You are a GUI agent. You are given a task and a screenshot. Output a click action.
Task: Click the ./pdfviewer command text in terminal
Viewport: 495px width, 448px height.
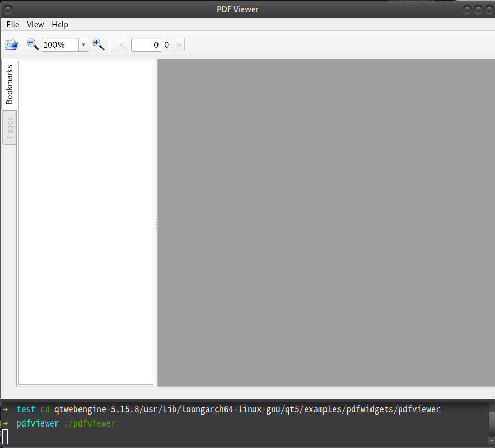89,424
